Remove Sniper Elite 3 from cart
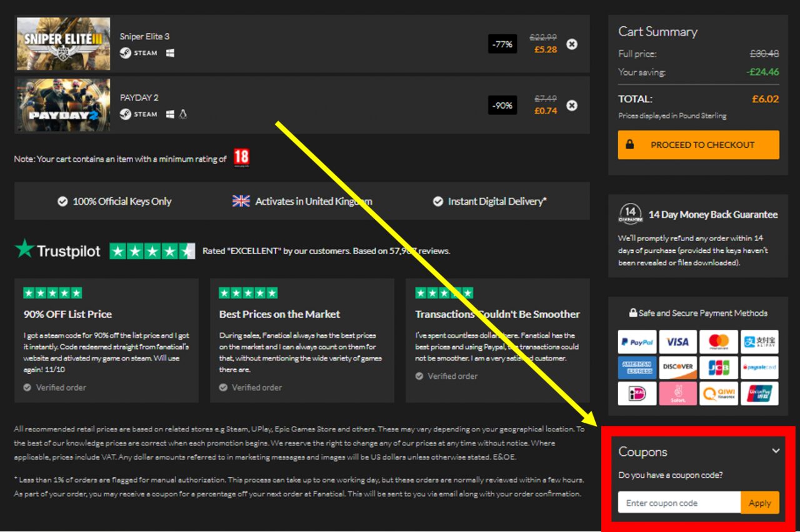Viewport: 800px width, 532px height. (x=572, y=44)
